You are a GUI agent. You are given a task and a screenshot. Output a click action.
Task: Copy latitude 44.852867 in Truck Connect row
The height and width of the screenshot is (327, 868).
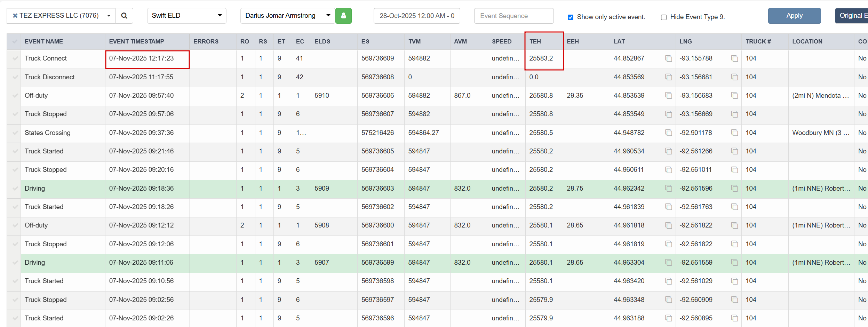pyautogui.click(x=668, y=58)
